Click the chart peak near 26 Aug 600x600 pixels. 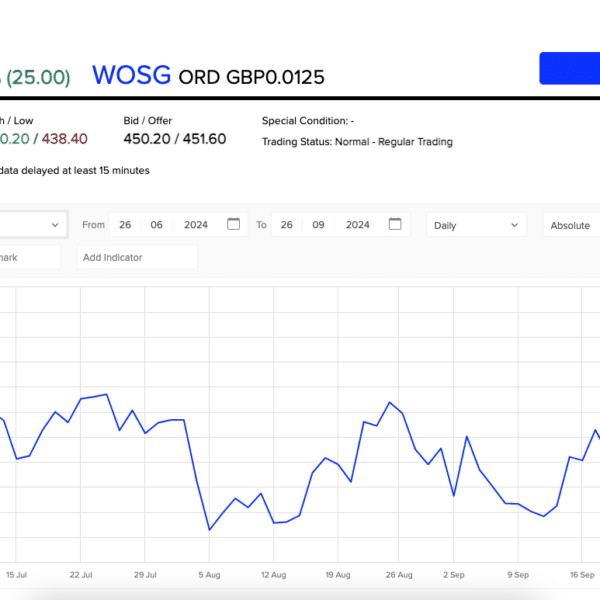tap(389, 403)
